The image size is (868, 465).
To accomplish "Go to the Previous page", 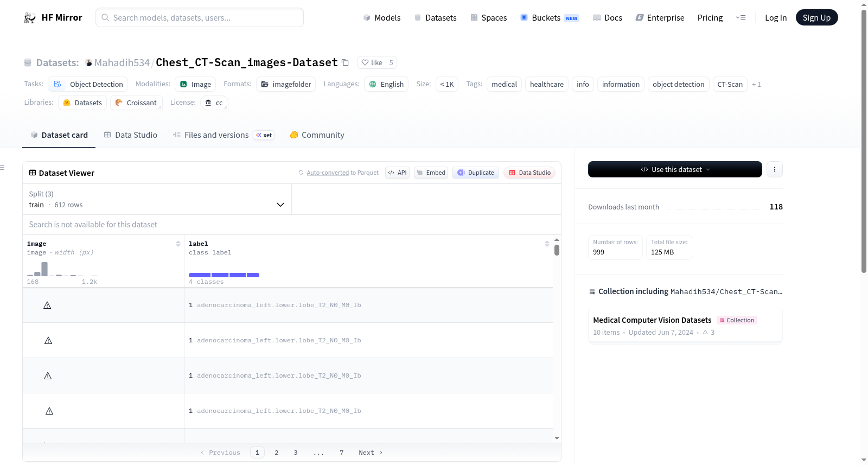I will click(x=220, y=453).
